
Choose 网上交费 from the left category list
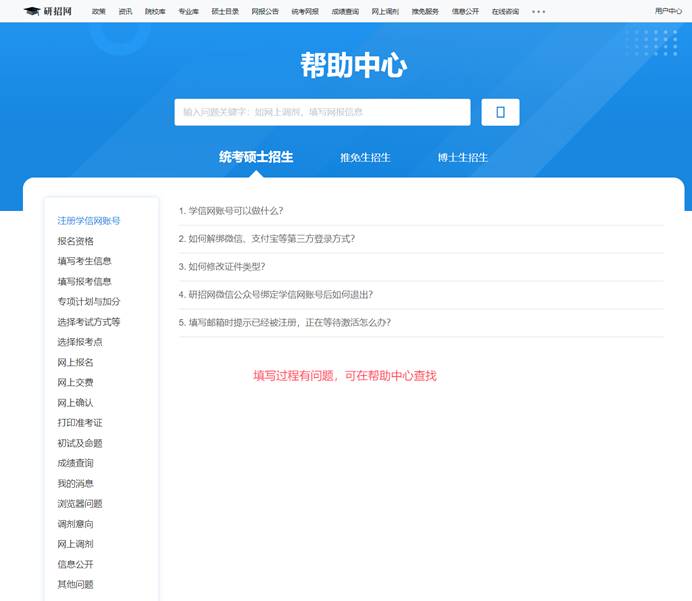(76, 382)
